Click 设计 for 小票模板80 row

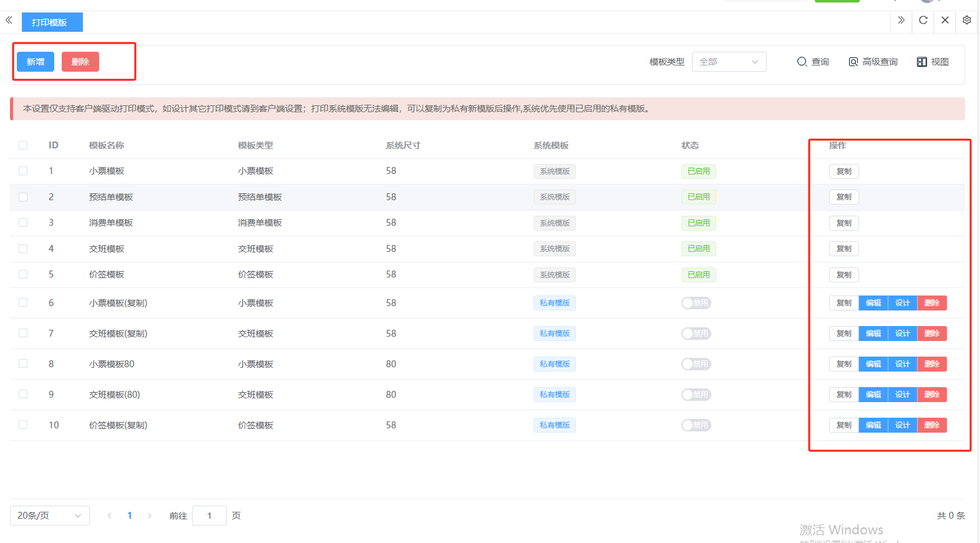point(902,364)
